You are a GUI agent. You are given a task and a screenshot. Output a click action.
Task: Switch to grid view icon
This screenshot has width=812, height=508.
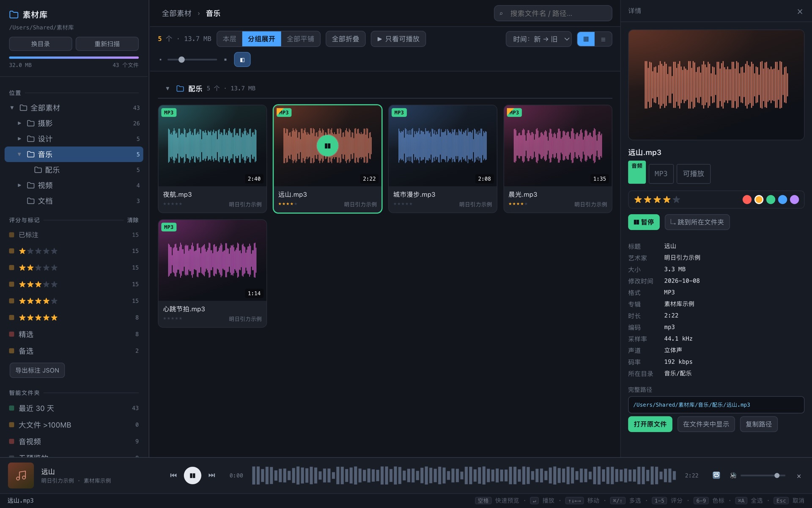(586, 39)
